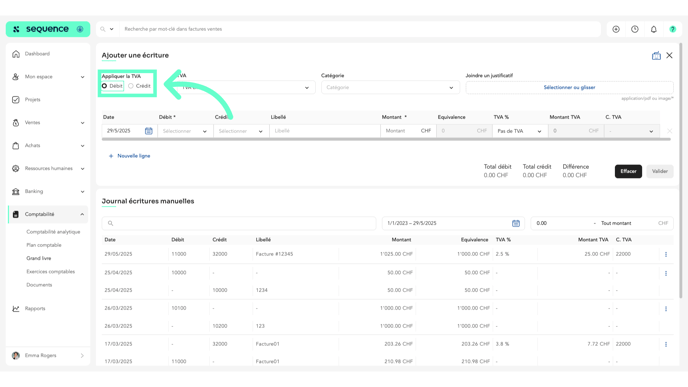The height and width of the screenshot is (387, 688).
Task: Click the 2.5 % TVA cell
Action: pyautogui.click(x=502, y=254)
